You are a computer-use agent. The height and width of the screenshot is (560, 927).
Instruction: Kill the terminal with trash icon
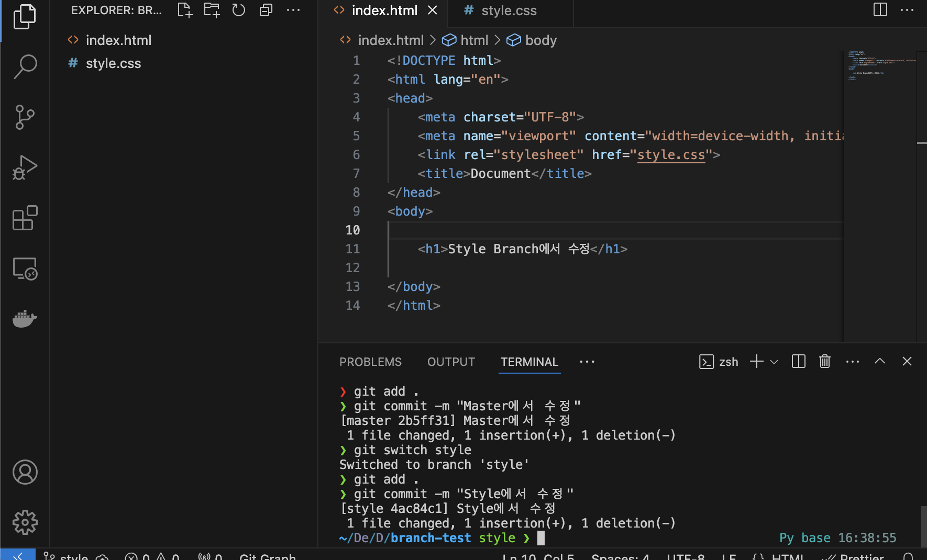(x=825, y=362)
